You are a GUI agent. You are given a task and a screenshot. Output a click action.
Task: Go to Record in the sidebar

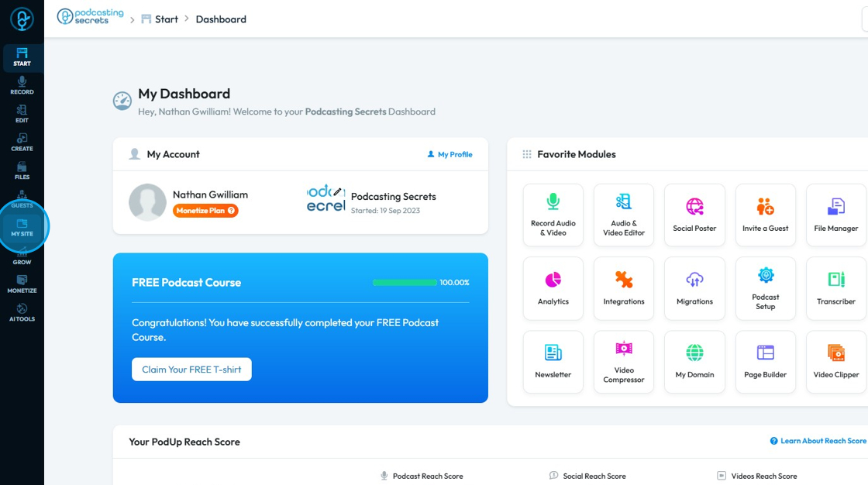pyautogui.click(x=22, y=86)
